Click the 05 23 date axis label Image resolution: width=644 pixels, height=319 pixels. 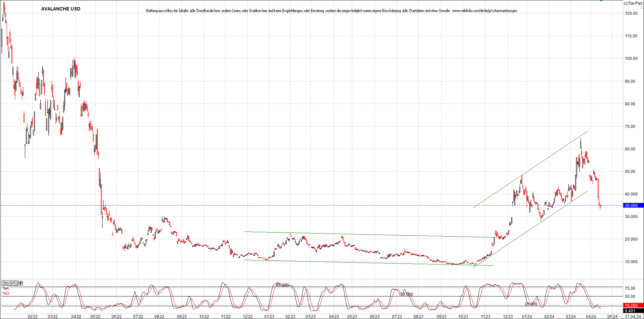[x=352, y=317]
